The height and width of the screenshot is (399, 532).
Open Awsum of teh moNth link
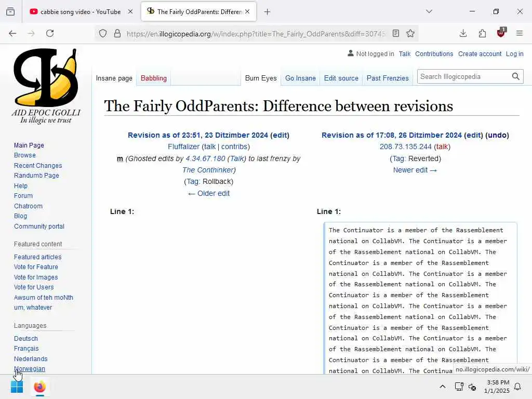(44, 298)
